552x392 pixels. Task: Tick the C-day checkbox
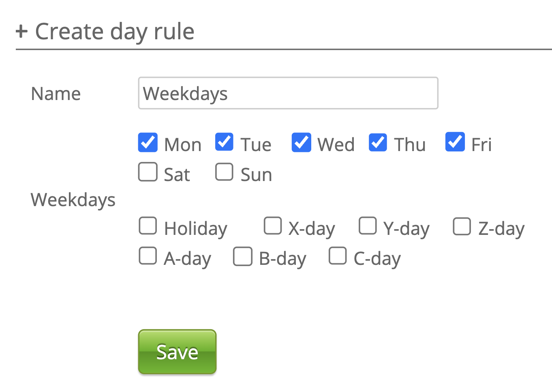pos(338,256)
